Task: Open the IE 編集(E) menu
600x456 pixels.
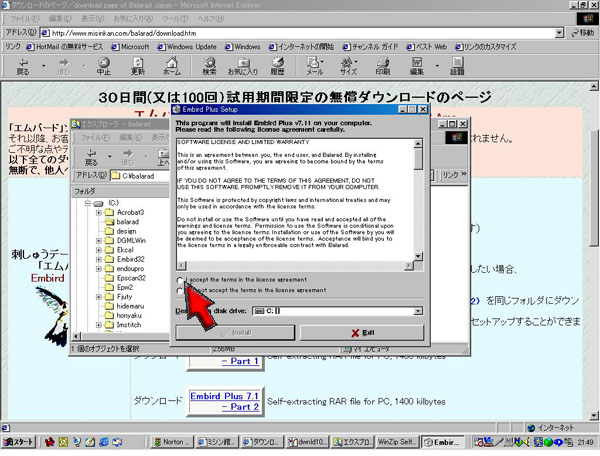Action: coord(60,18)
